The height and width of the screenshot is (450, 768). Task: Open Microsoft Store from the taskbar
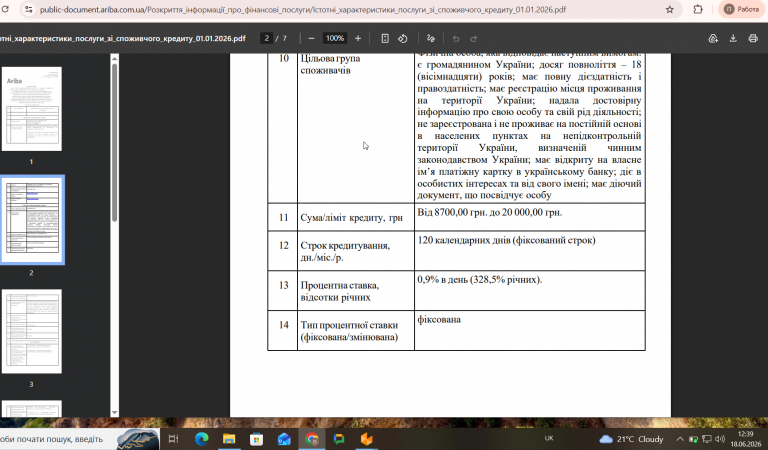click(x=256, y=439)
